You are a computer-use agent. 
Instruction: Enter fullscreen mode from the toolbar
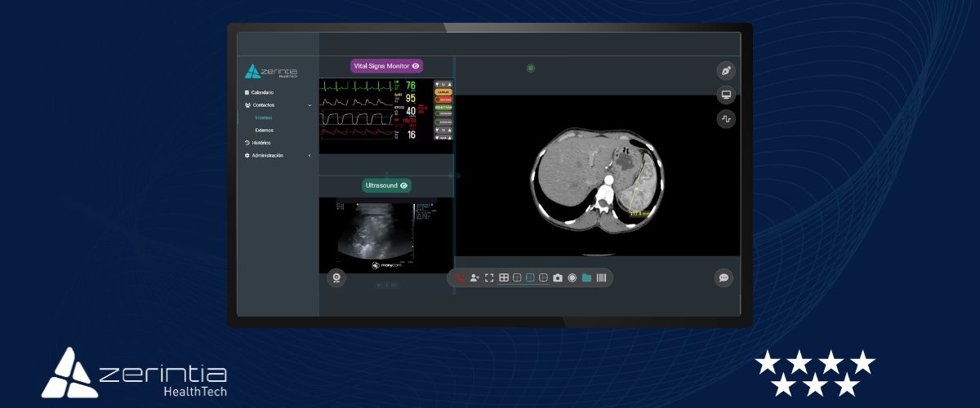click(x=489, y=278)
